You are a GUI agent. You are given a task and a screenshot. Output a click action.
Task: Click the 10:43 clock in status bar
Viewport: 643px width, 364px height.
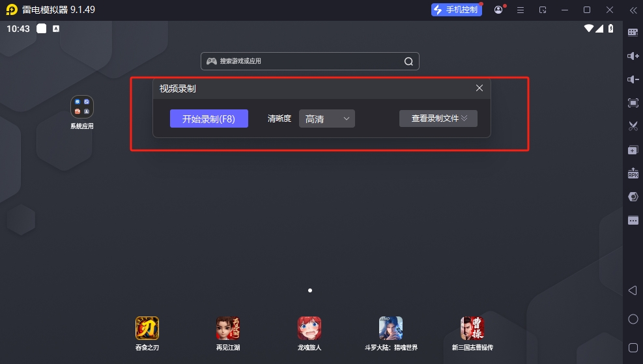[18, 29]
